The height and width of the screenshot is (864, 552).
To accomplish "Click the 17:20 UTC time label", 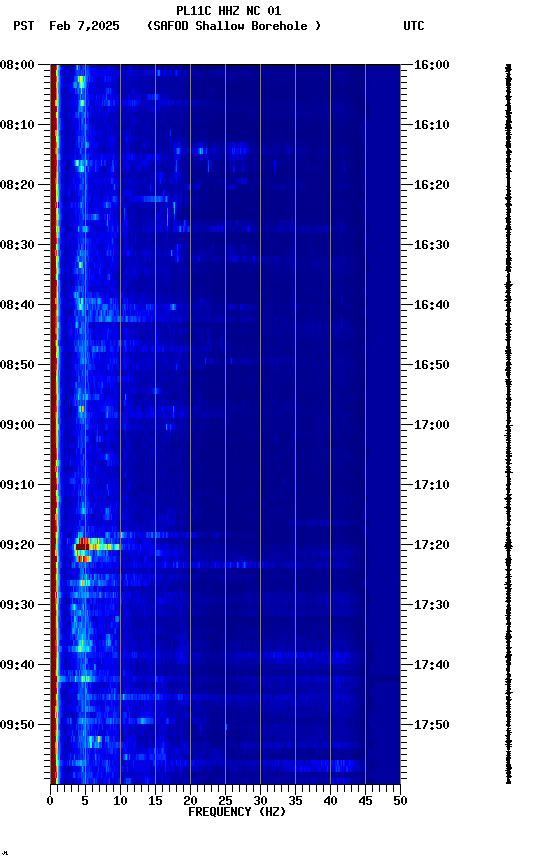I will pos(432,545).
